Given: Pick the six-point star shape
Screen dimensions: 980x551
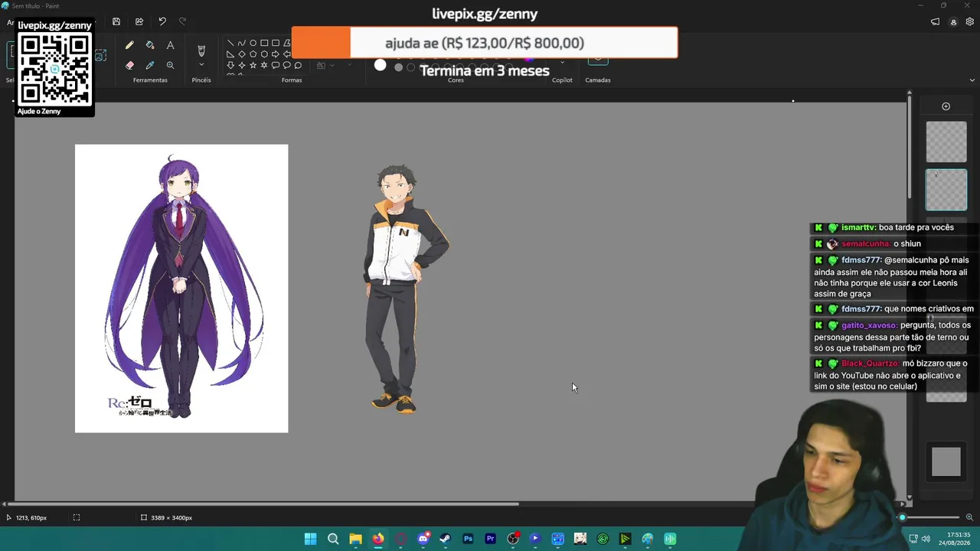Looking at the screenshot, I should (x=264, y=66).
